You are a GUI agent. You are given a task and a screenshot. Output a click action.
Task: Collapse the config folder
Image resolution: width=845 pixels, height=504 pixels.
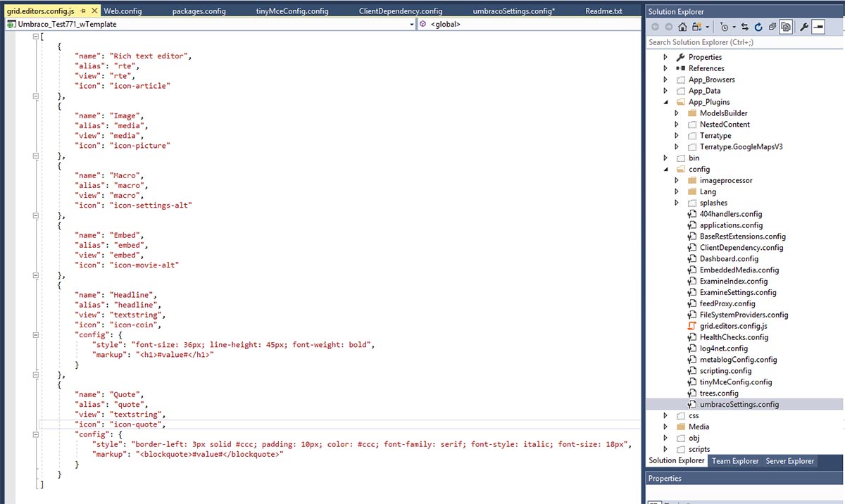665,170
